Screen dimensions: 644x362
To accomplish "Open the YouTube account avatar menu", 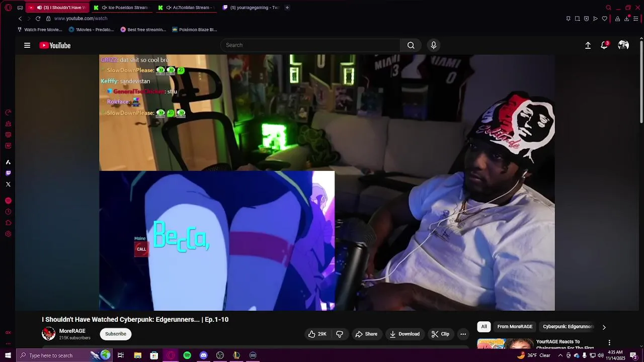I will pos(623,45).
